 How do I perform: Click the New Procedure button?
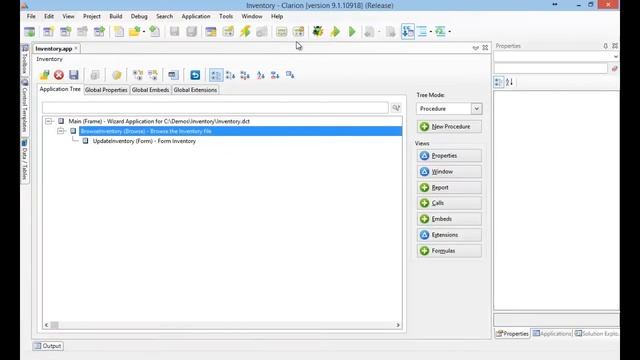(449, 127)
